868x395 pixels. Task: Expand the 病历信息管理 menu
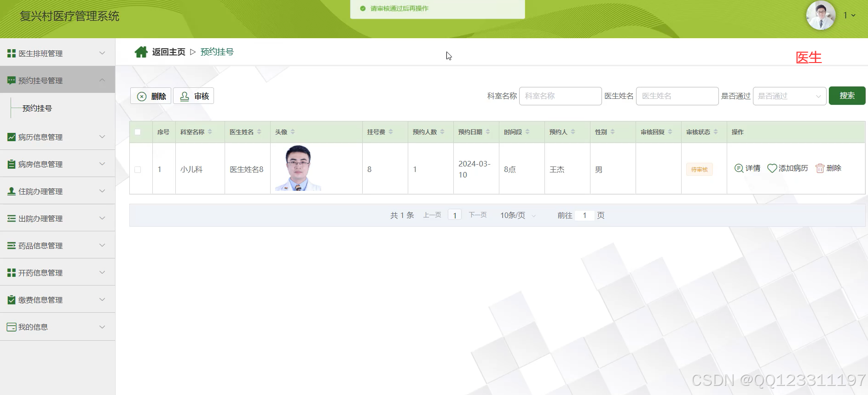click(102, 137)
